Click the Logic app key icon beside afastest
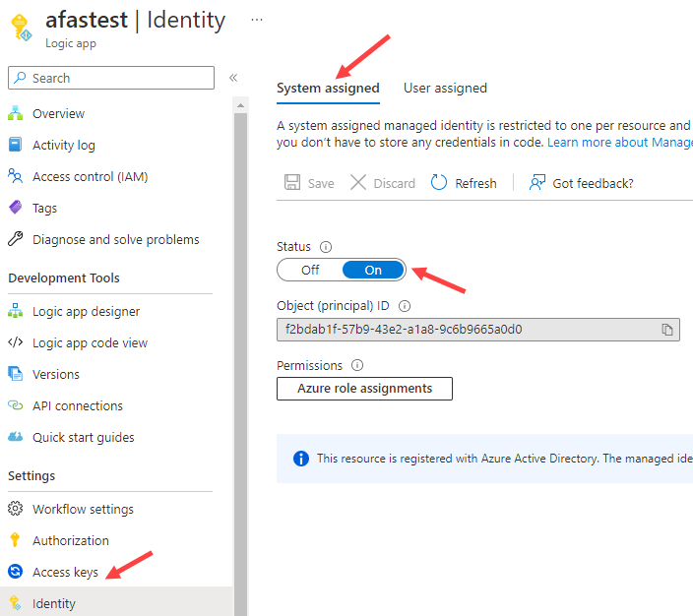Viewport: 693px width, 616px height. 21,28
